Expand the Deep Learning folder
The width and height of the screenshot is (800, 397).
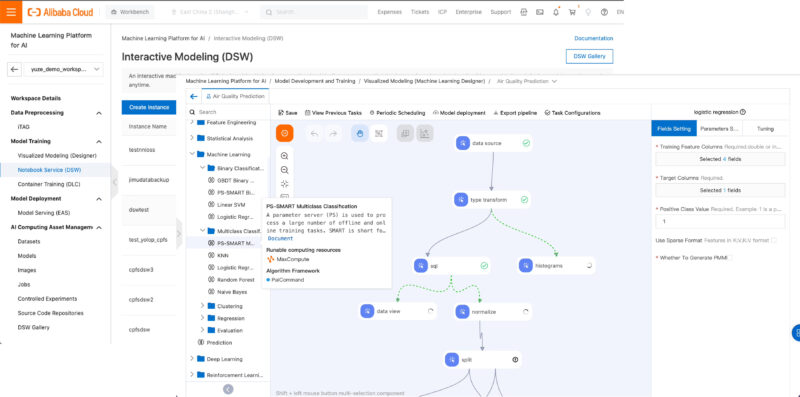(x=192, y=358)
